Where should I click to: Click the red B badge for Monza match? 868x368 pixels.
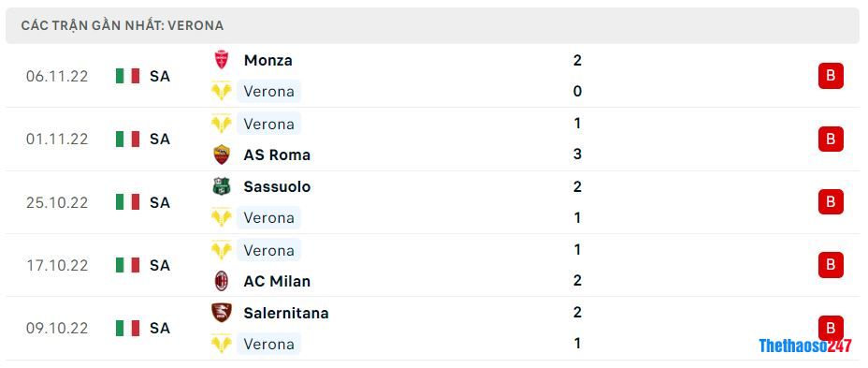[x=831, y=76]
